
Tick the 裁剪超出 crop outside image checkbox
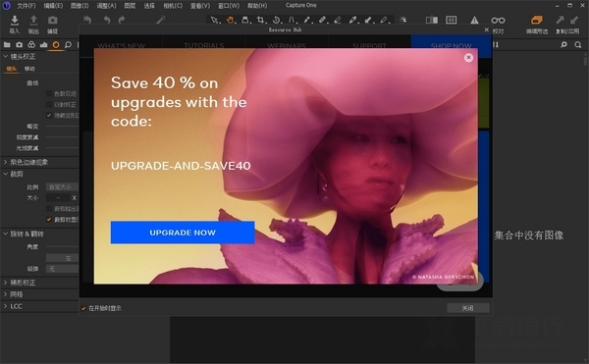pyautogui.click(x=49, y=208)
